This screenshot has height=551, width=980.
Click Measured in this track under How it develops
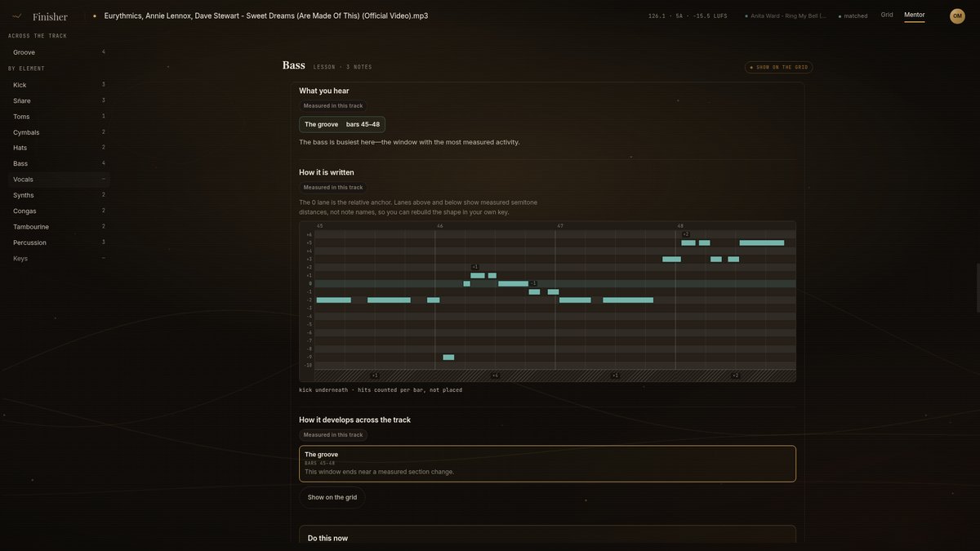point(333,434)
